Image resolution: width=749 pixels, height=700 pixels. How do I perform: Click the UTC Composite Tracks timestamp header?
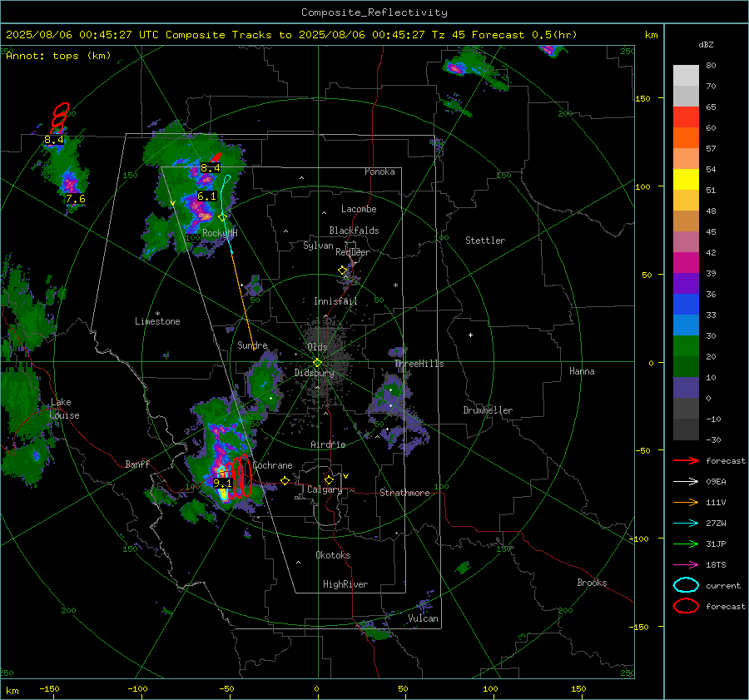(291, 35)
